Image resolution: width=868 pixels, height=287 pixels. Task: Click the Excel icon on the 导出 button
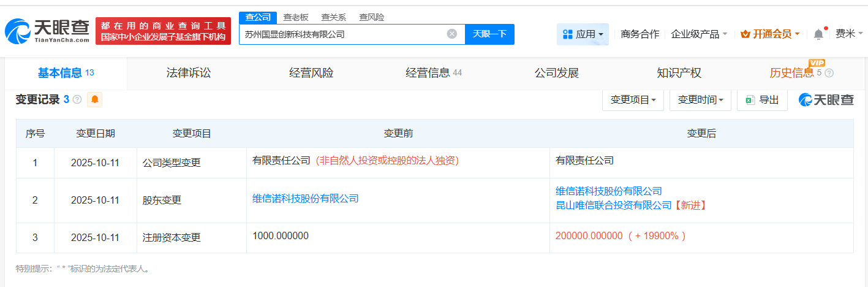(x=750, y=100)
